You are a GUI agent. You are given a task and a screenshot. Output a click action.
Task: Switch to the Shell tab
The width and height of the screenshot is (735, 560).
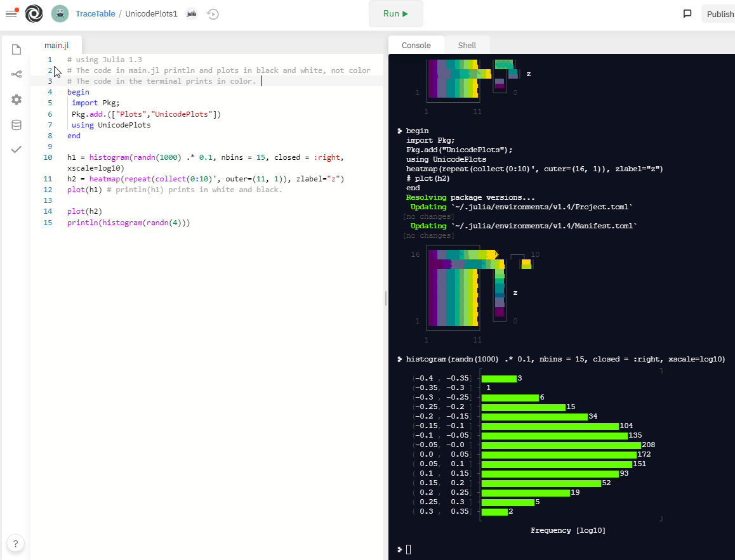[x=467, y=45]
